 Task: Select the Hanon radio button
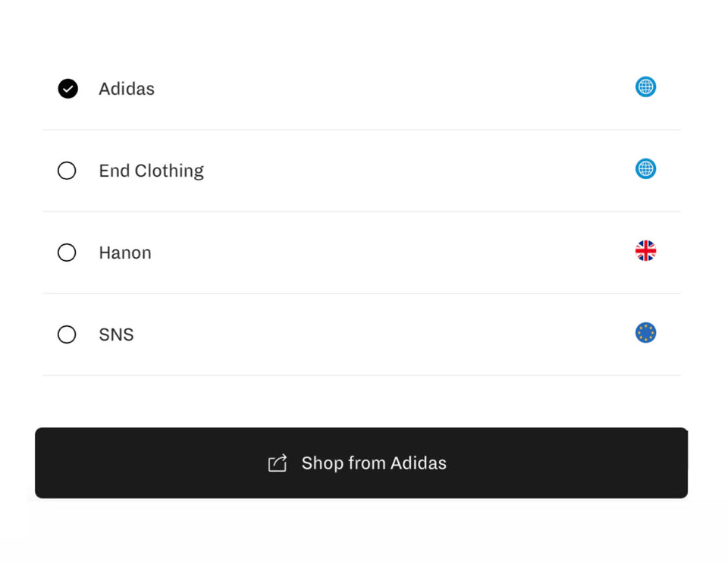coord(67,253)
